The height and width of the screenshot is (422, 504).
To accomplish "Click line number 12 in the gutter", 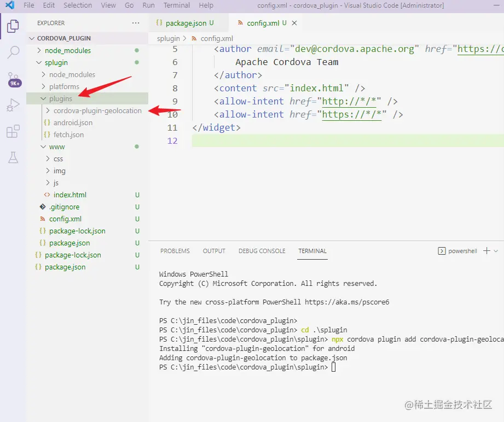I will [x=172, y=141].
